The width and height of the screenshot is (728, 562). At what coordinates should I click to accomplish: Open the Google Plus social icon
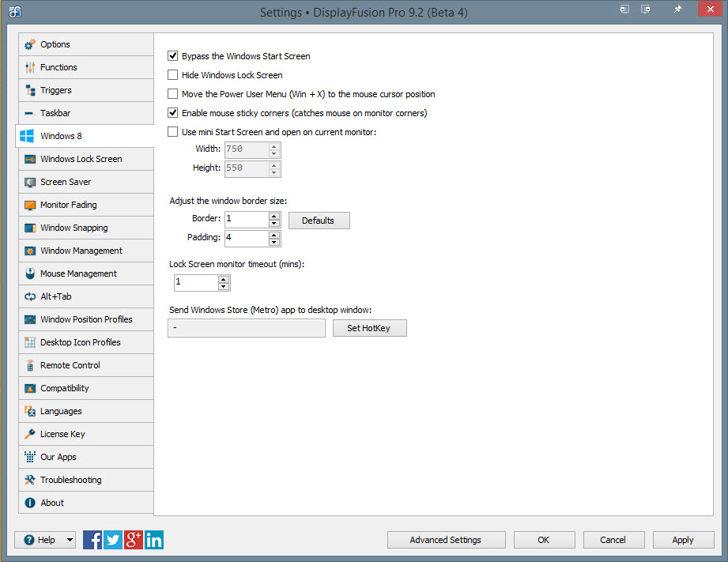(134, 540)
